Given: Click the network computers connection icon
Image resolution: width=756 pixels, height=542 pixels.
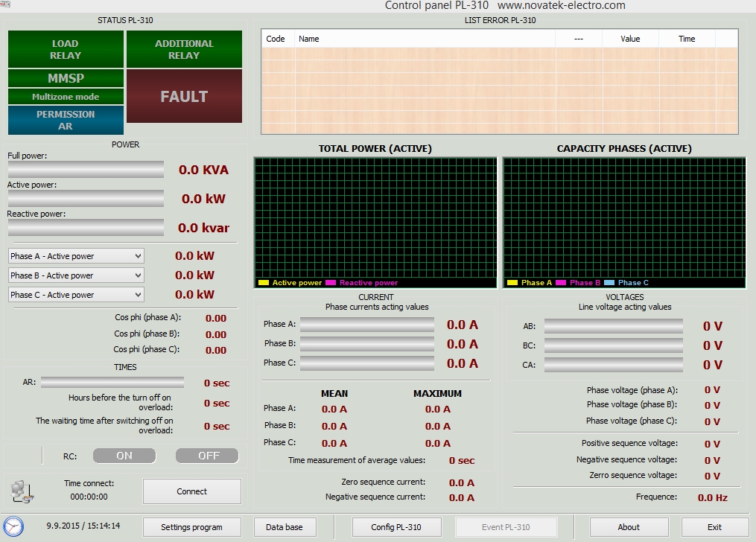Looking at the screenshot, I should [x=22, y=492].
